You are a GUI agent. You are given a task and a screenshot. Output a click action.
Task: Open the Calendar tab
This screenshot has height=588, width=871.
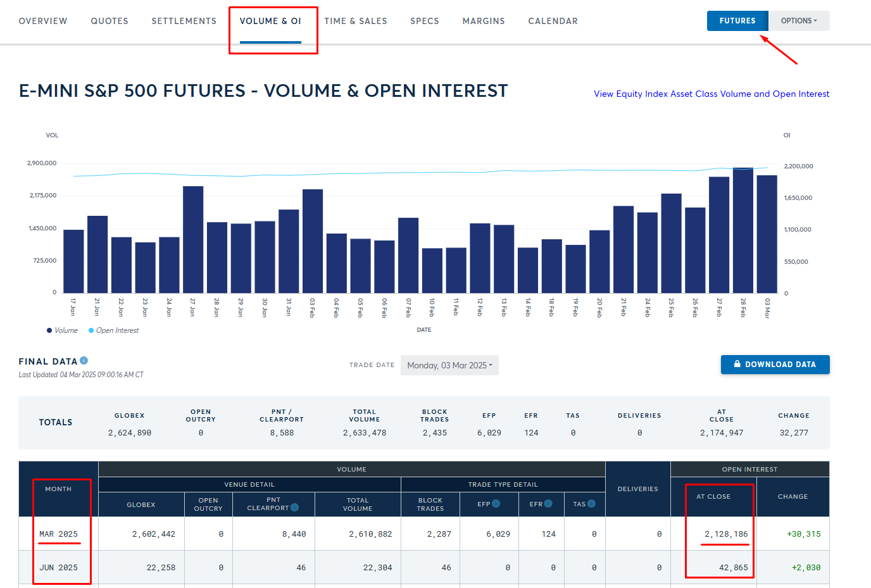point(553,21)
